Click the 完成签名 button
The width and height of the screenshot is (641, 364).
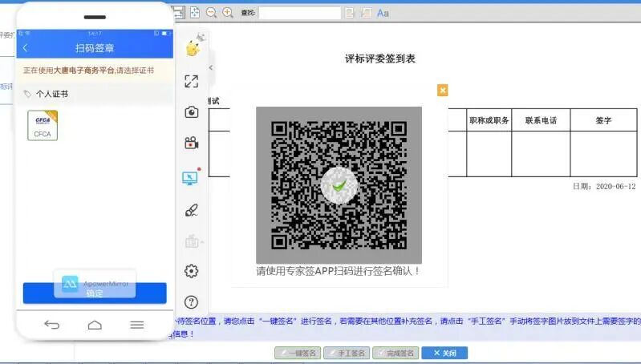coord(396,353)
